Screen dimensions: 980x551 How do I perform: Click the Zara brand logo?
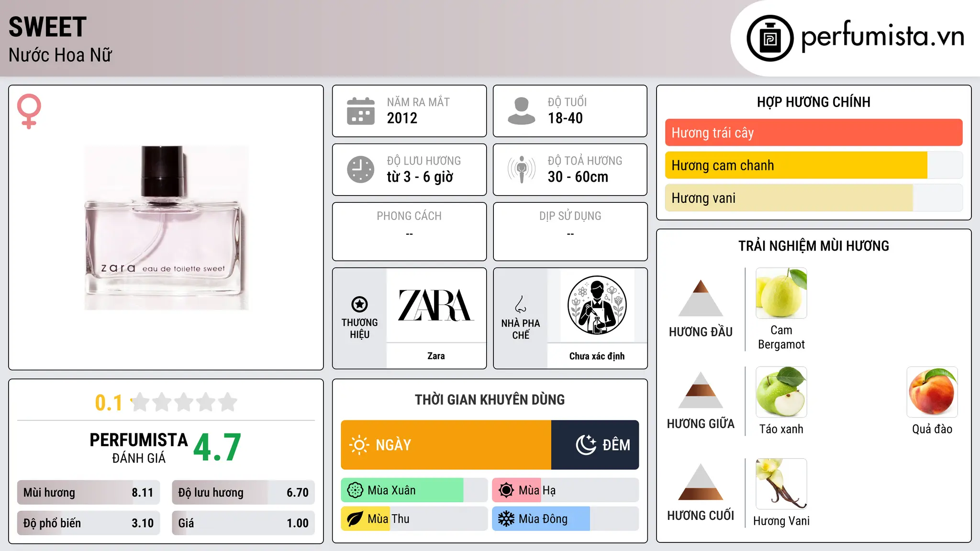click(436, 305)
